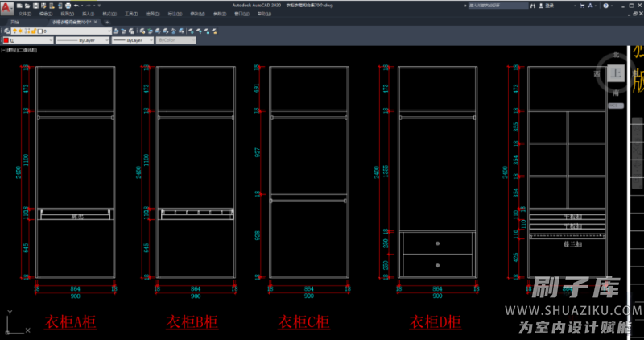Open the Layer Properties manager icon
The width and height of the screenshot is (644, 340).
[x=6, y=31]
